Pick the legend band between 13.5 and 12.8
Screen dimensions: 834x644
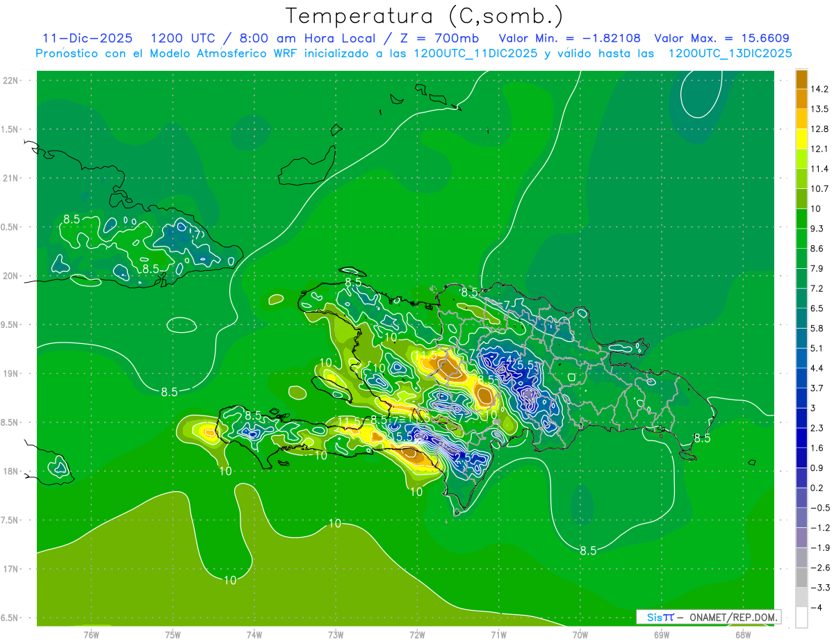coord(801,119)
